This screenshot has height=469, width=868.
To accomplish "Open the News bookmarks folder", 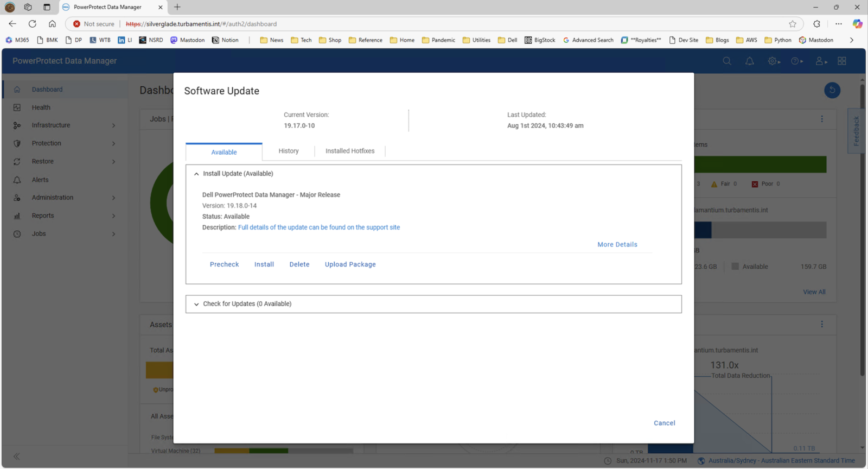I will click(272, 40).
